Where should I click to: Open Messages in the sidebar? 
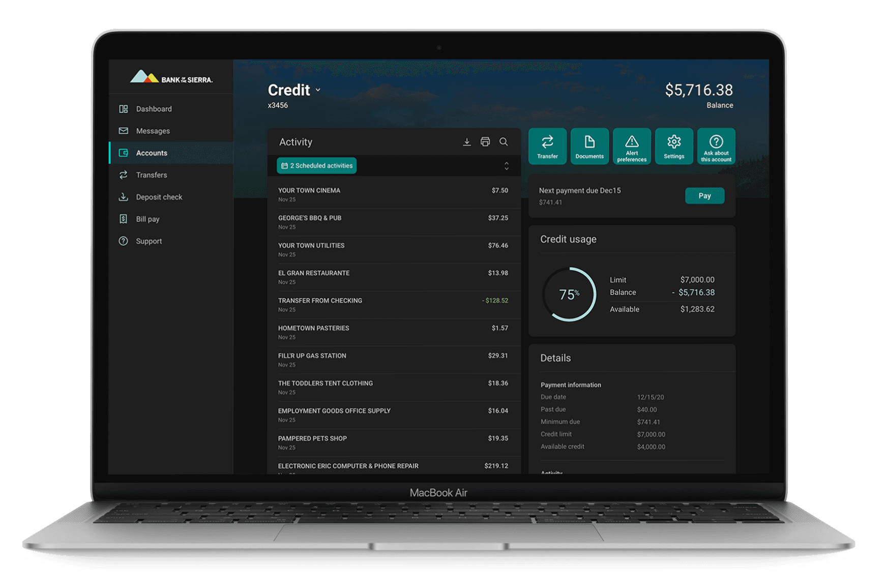click(153, 131)
